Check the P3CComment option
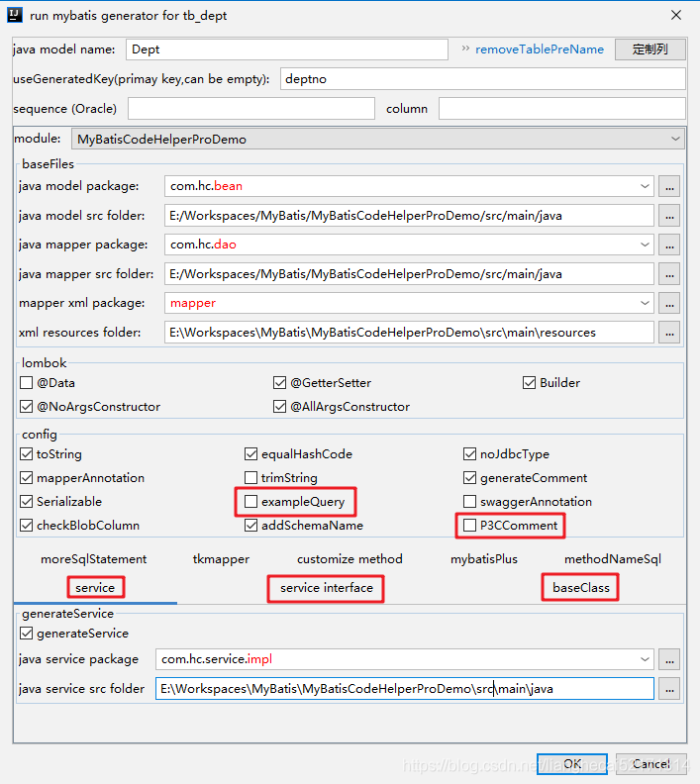Screen dimensions: 700x784 pyautogui.click(x=470, y=526)
